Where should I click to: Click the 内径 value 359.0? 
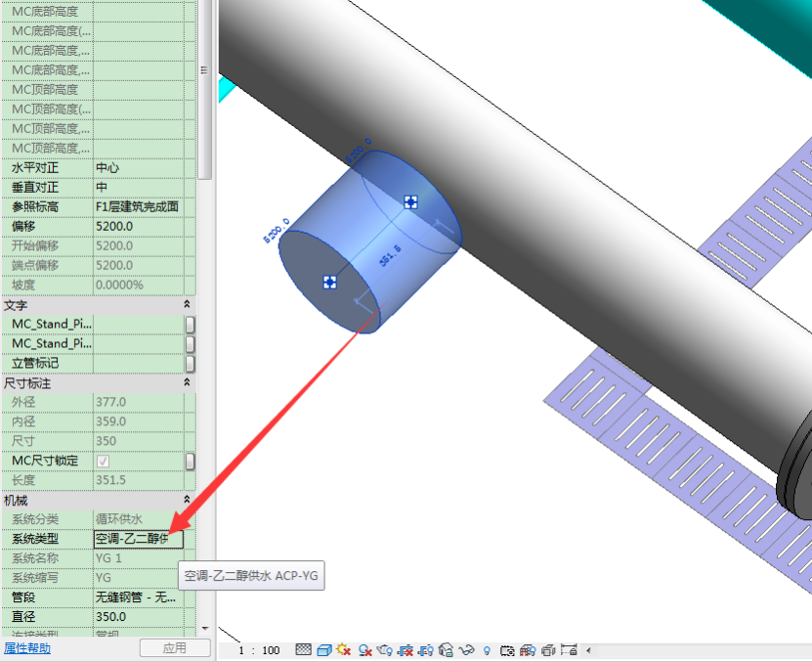(110, 421)
